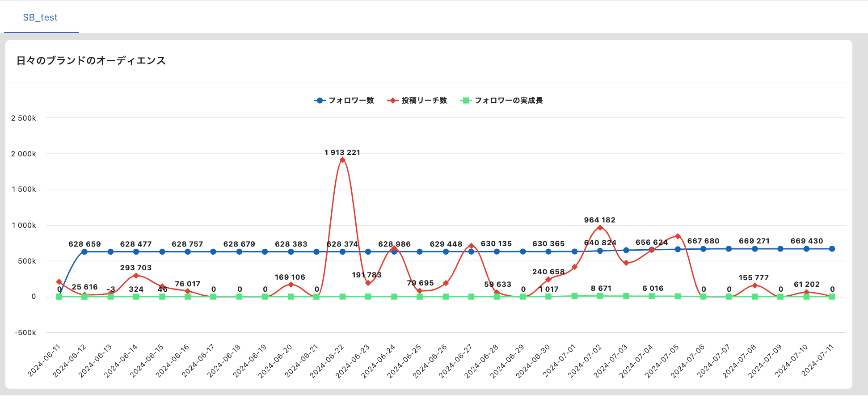Switch to the SB_test tab
This screenshot has height=411, width=868.
click(x=40, y=17)
